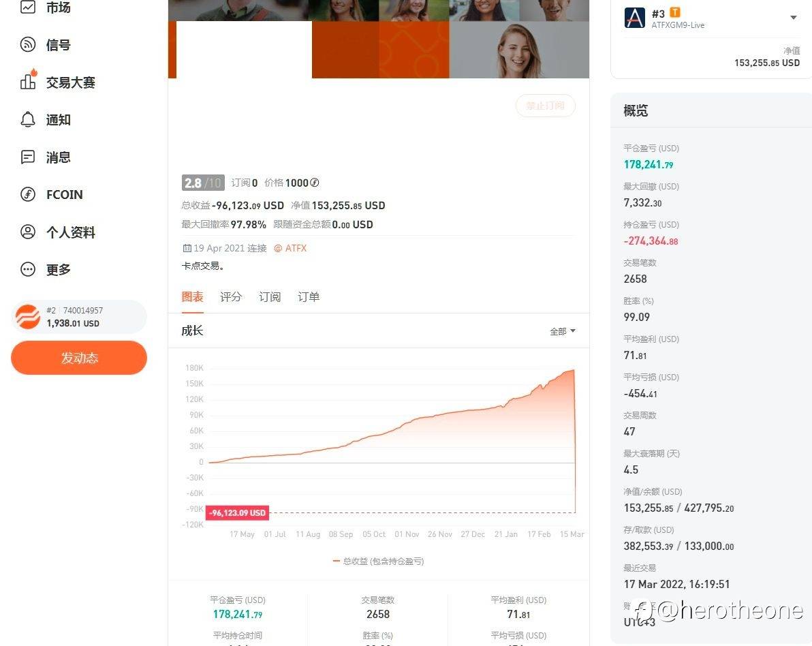Expand the 全部 time range dropdown
Image resolution: width=812 pixels, height=646 pixels.
click(563, 331)
